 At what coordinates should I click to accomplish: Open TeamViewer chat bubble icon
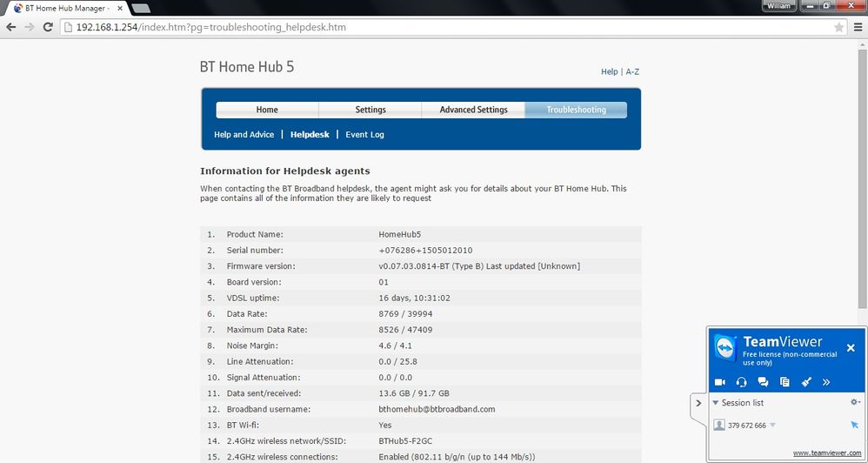[x=763, y=382]
